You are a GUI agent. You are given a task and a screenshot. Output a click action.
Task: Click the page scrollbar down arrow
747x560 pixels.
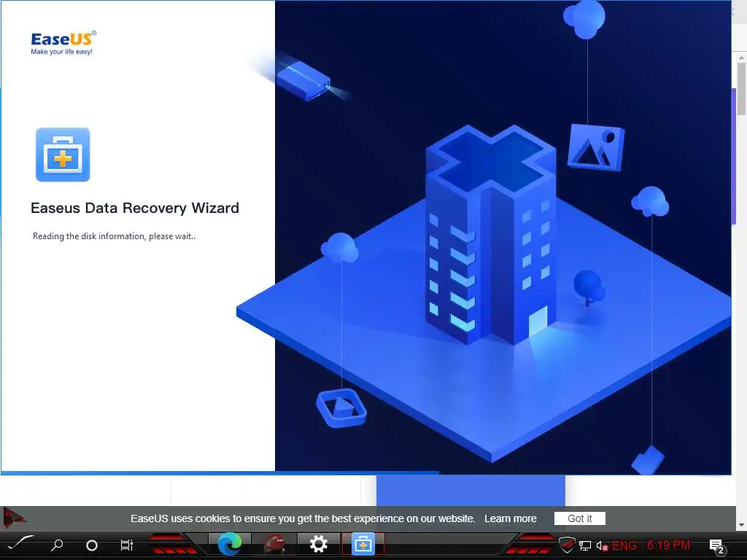(741, 525)
